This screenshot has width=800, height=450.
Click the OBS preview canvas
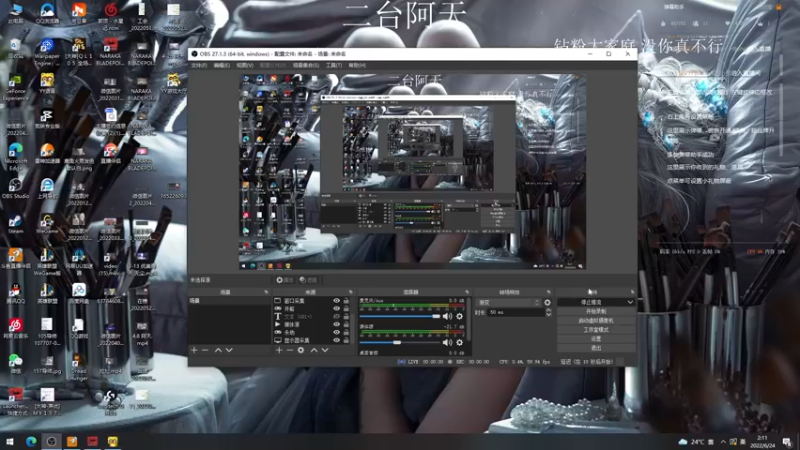[412, 171]
